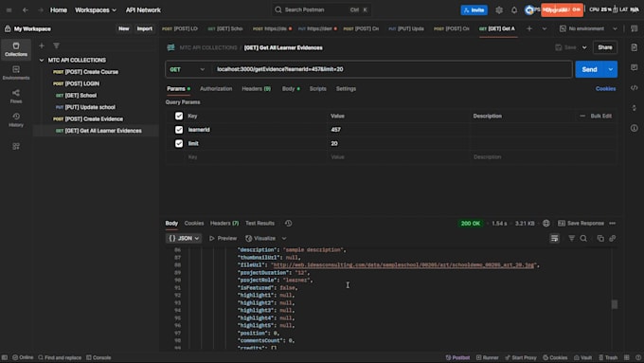Screen dimensions: 644x363
Task: Open the Environments sidebar panel
Action: [x=16, y=73]
